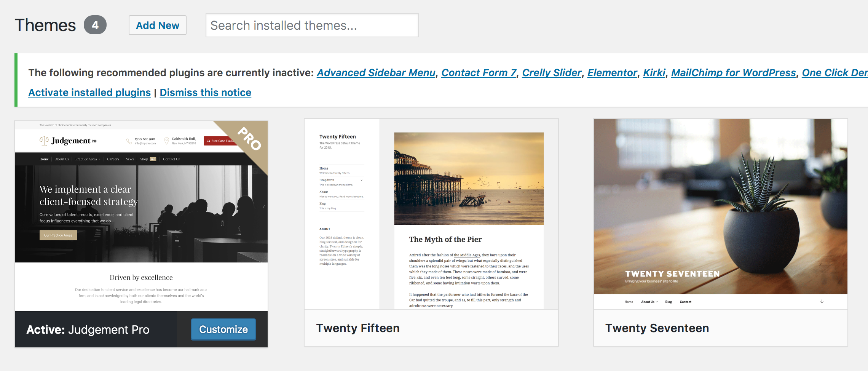Select the Judgement Pro theme screenshot
The image size is (868, 371).
141,216
